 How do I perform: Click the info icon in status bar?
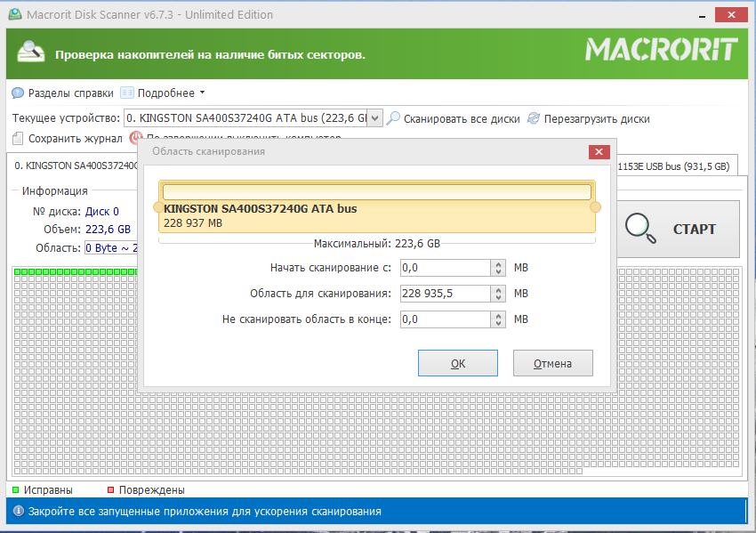coord(19,511)
